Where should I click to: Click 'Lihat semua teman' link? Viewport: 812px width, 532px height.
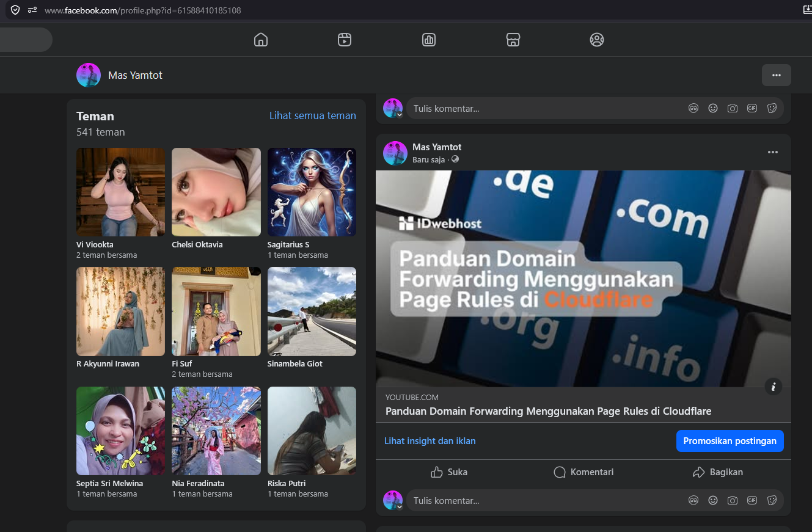coord(313,115)
